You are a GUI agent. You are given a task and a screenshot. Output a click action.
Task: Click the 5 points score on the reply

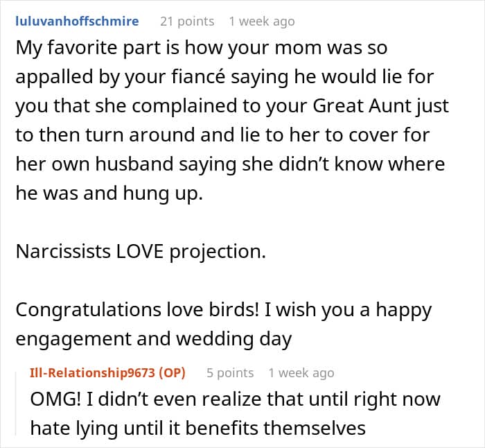point(230,373)
